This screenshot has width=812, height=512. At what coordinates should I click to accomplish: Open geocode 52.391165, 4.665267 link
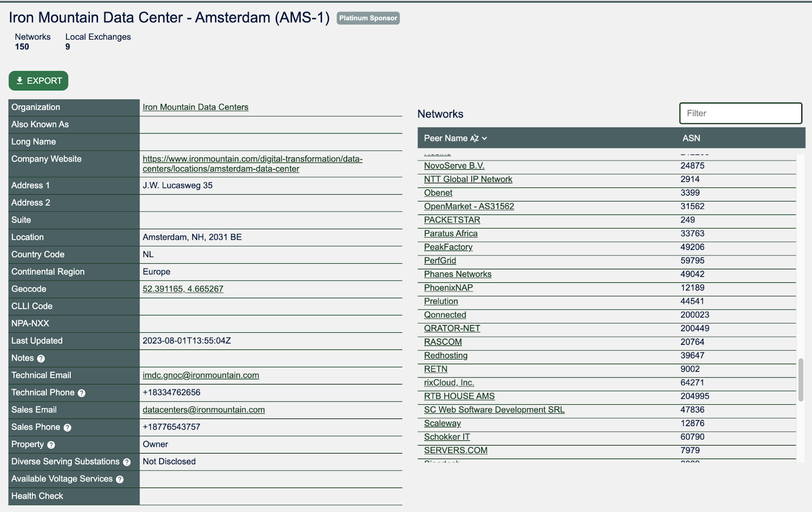click(x=183, y=289)
